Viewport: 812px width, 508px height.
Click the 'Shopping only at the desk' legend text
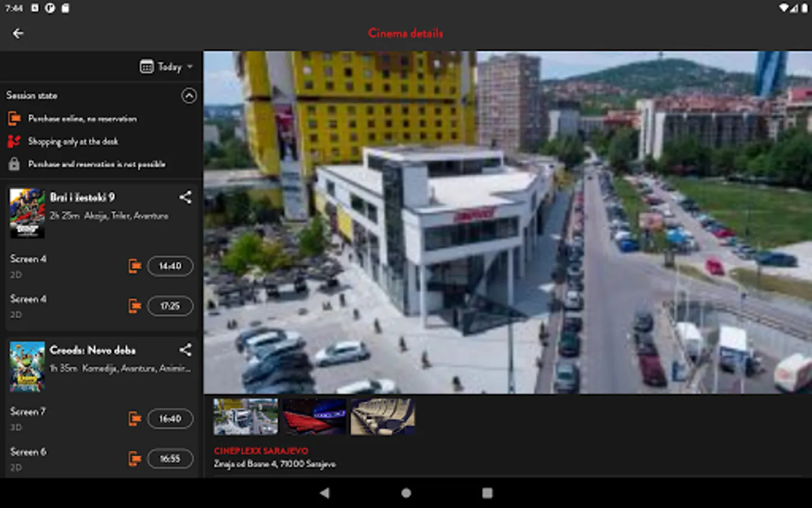click(x=73, y=141)
